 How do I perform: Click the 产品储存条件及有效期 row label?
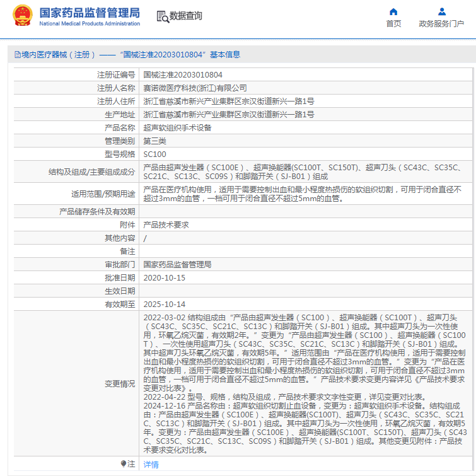tap(97, 212)
